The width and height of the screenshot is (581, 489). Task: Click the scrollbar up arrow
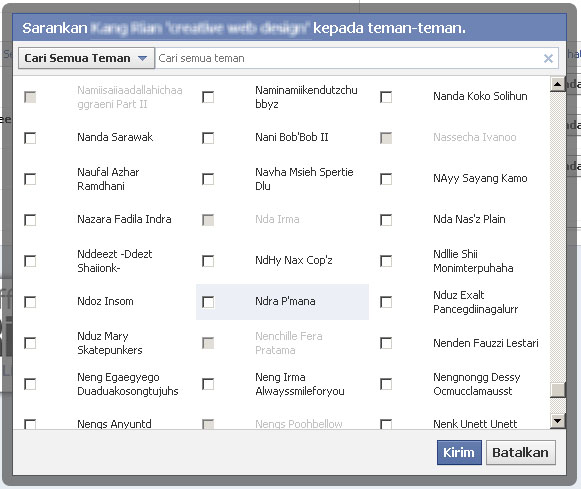pos(557,84)
